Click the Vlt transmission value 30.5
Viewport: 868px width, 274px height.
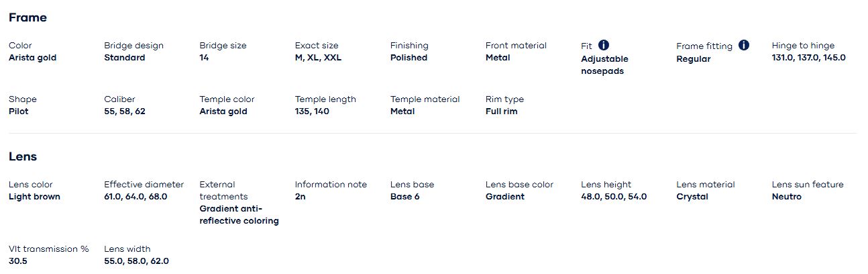(x=18, y=261)
